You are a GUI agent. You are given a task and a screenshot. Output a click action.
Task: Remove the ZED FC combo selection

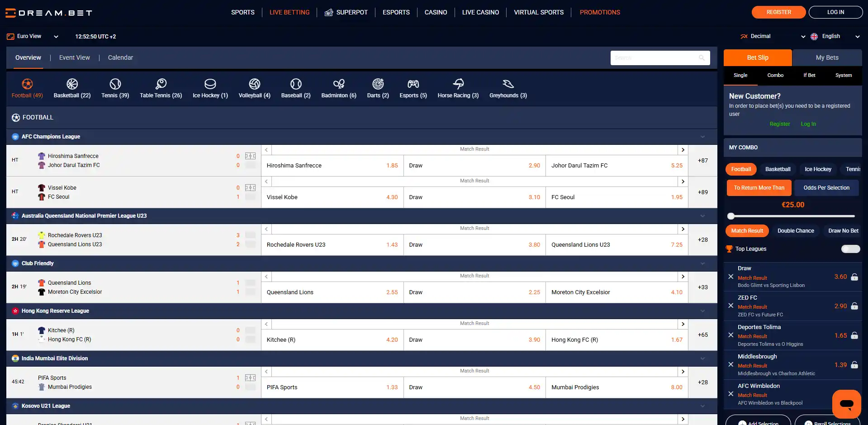pyautogui.click(x=730, y=306)
